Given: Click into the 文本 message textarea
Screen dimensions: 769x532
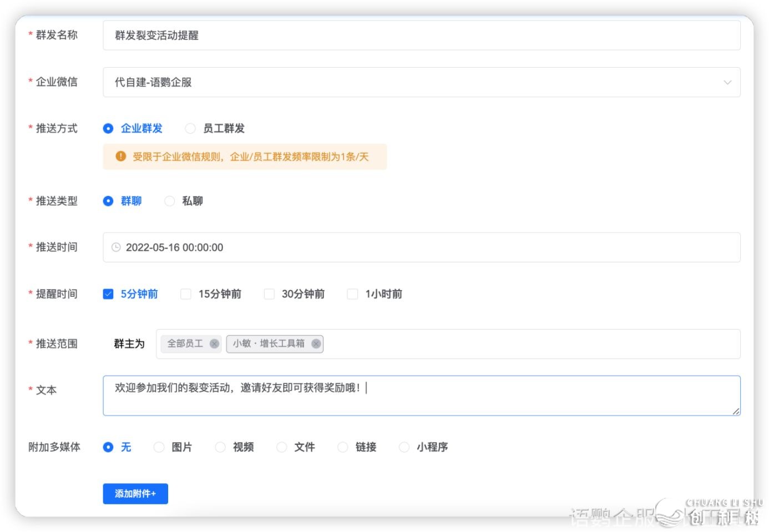Looking at the screenshot, I should [x=422, y=396].
